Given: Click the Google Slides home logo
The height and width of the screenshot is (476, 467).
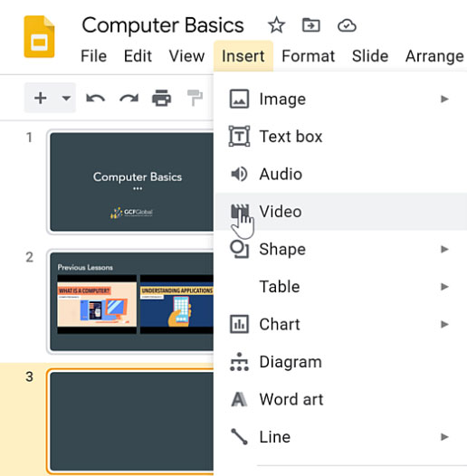Looking at the screenshot, I should point(39,36).
